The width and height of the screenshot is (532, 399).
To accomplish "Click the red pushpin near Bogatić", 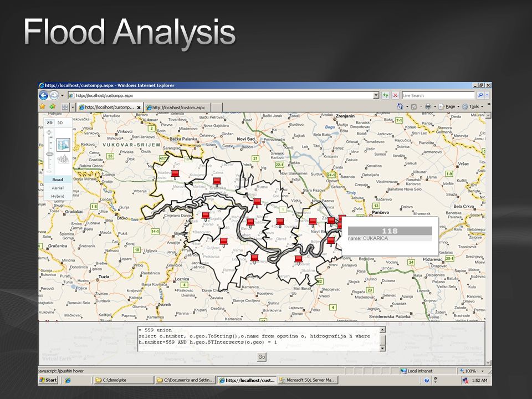I will tap(206, 216).
